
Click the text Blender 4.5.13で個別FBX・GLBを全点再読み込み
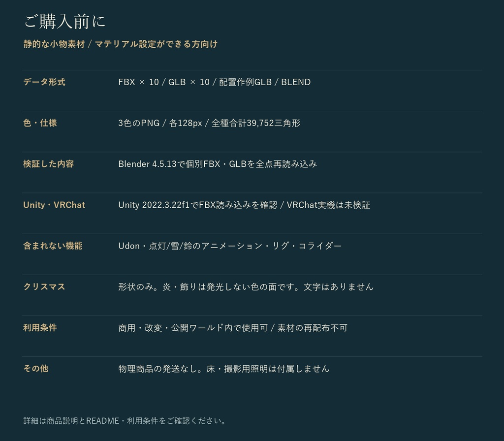pyautogui.click(x=218, y=164)
